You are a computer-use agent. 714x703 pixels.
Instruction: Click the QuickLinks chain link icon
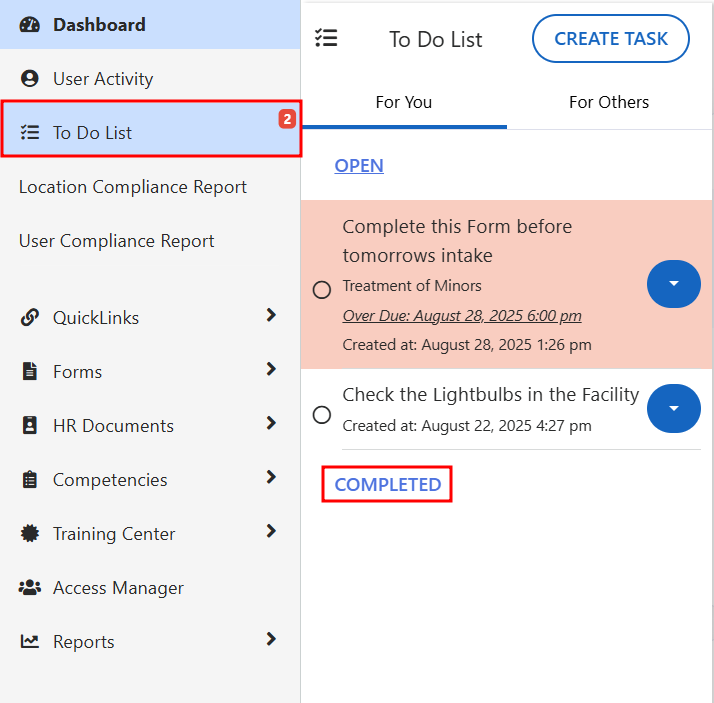[x=30, y=318]
